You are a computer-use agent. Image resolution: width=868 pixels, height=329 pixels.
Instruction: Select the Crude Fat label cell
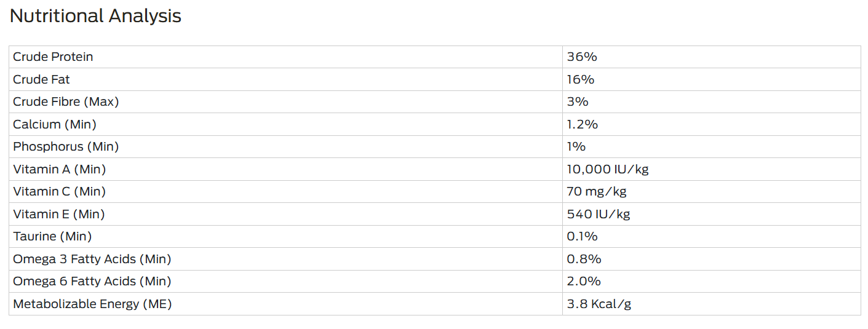point(285,79)
